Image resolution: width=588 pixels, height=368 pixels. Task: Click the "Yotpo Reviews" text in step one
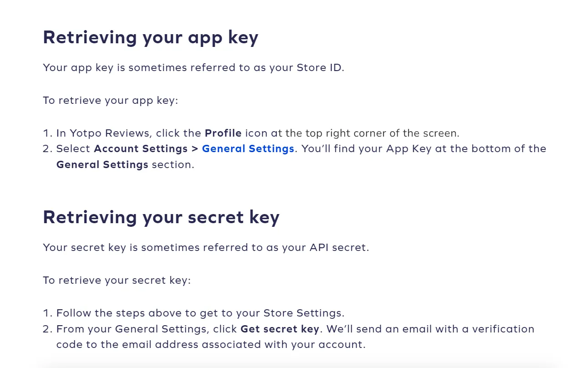coord(111,133)
